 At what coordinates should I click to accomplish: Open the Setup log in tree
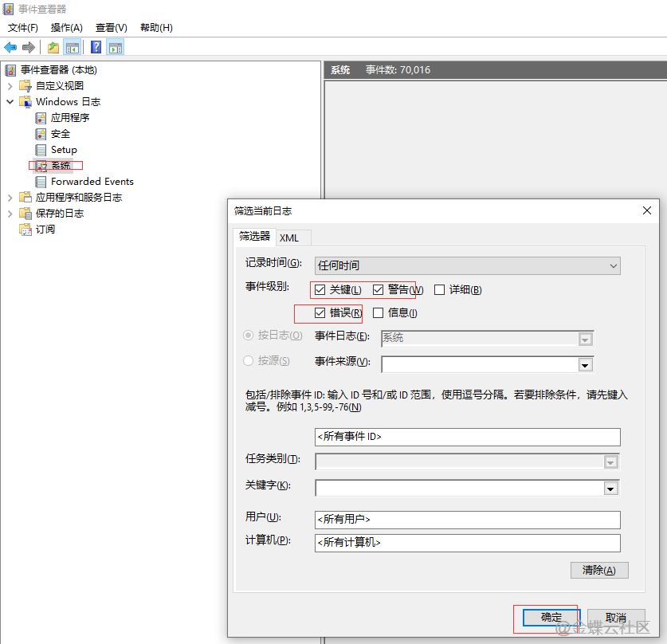(x=64, y=150)
